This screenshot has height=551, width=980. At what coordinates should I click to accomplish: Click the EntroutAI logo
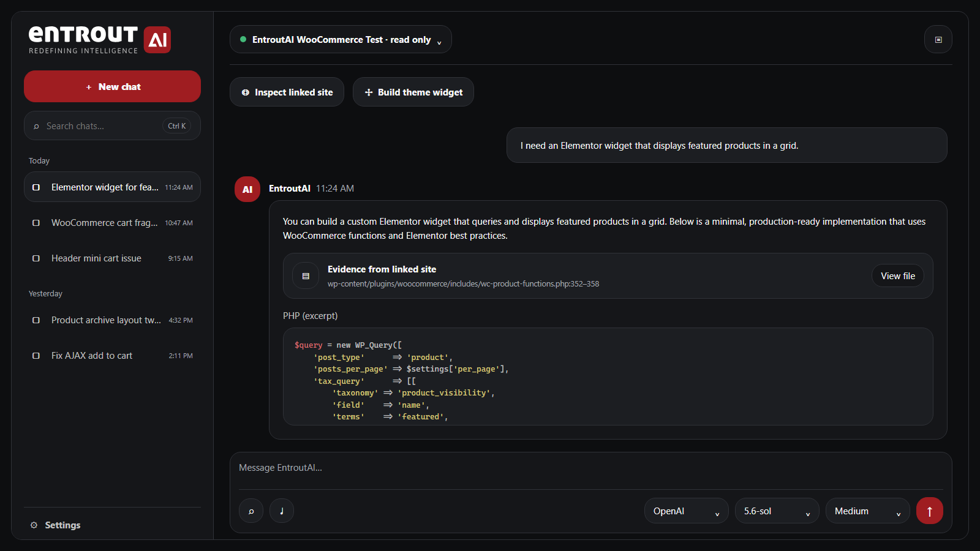[x=100, y=40]
